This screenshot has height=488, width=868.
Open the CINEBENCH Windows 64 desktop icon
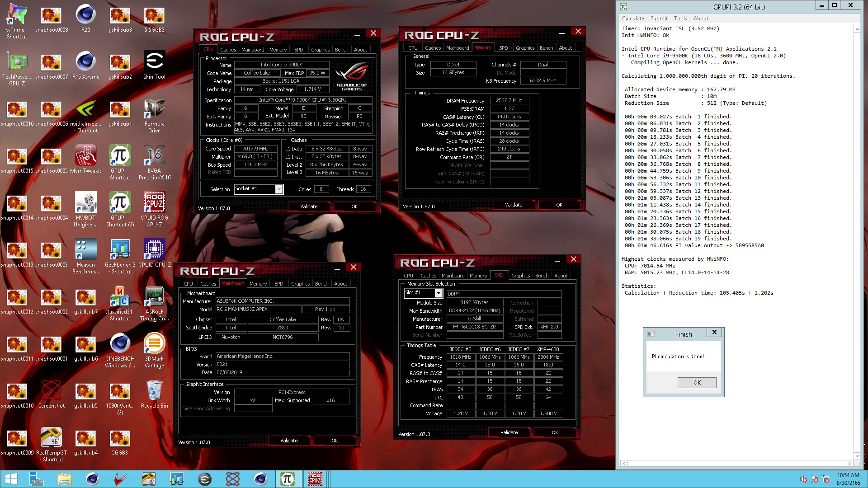120,350
